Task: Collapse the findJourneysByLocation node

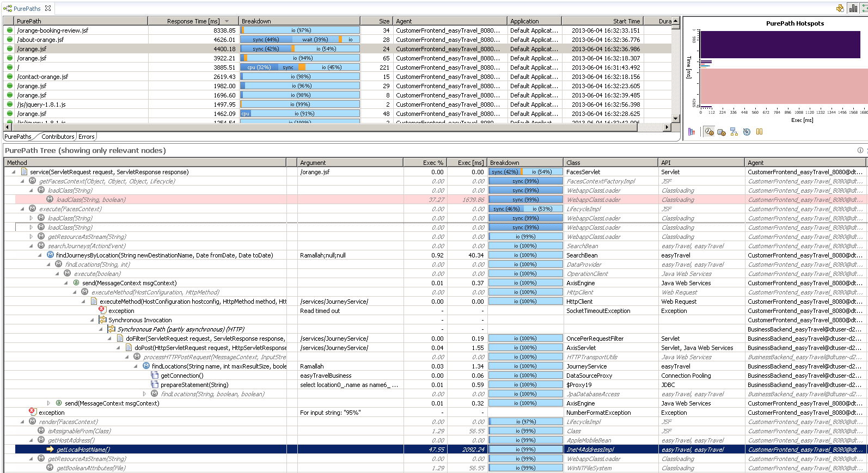Action: tap(40, 255)
